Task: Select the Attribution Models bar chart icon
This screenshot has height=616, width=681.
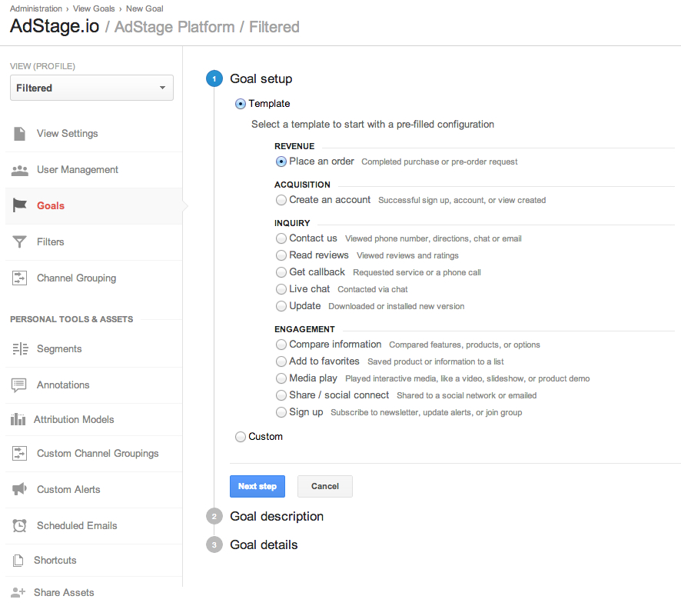Action: coord(18,419)
